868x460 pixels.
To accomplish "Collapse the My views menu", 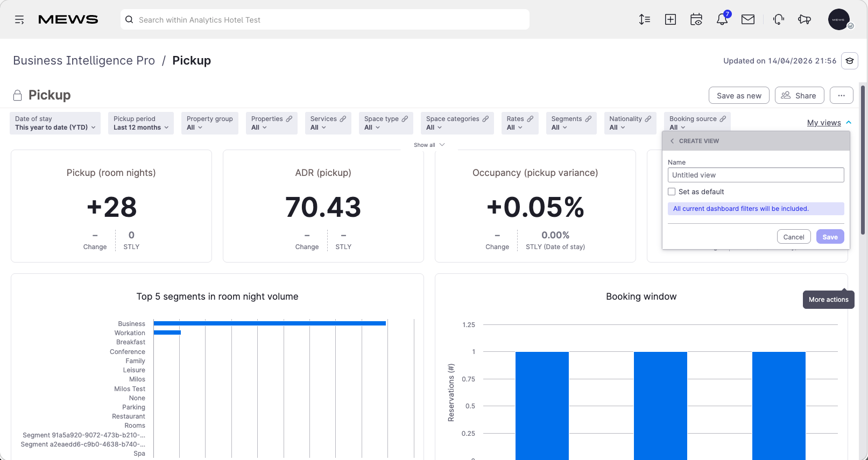I will pyautogui.click(x=829, y=123).
